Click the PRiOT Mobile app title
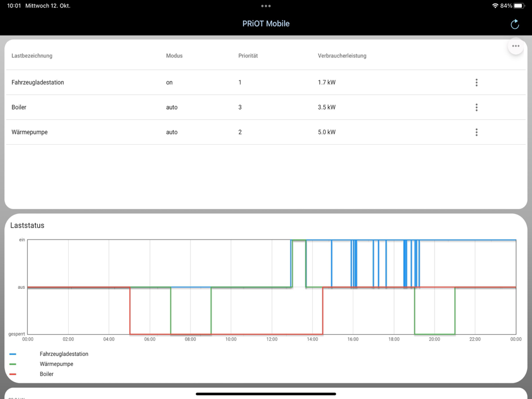Image resolution: width=532 pixels, height=399 pixels. [x=266, y=24]
